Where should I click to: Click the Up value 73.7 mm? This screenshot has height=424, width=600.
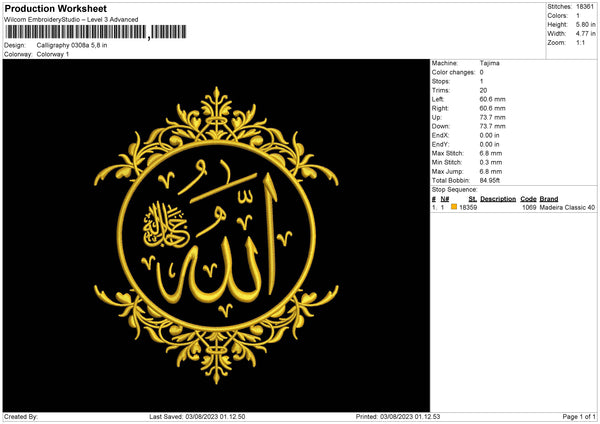tap(492, 117)
